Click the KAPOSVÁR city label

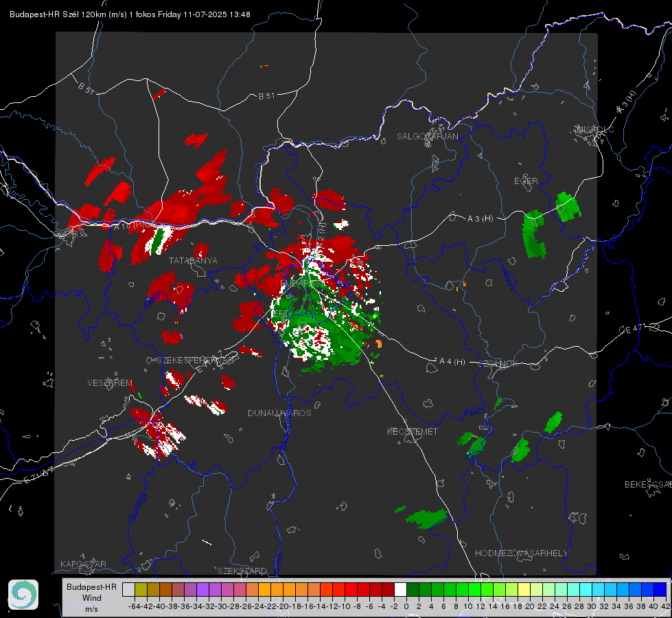pos(83,564)
